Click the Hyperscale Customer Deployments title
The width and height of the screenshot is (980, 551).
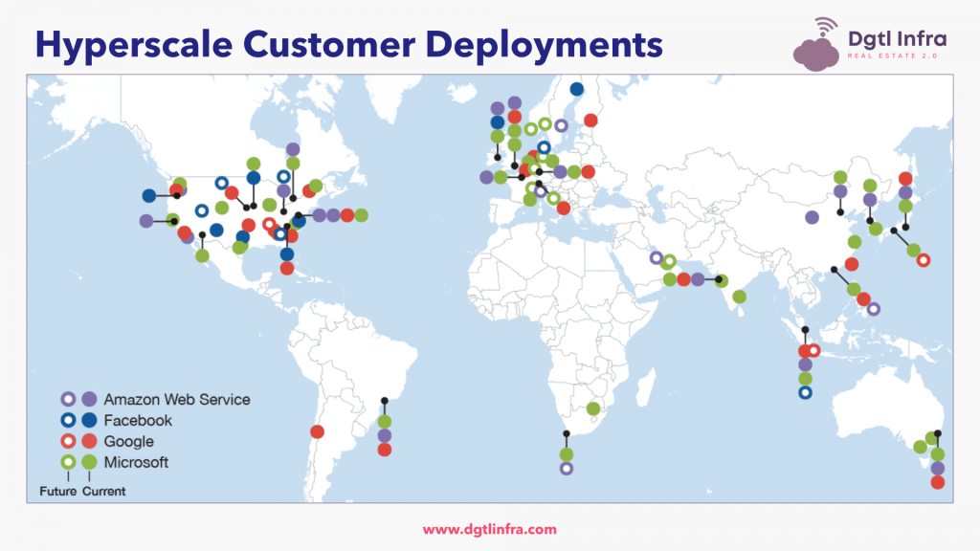(349, 43)
